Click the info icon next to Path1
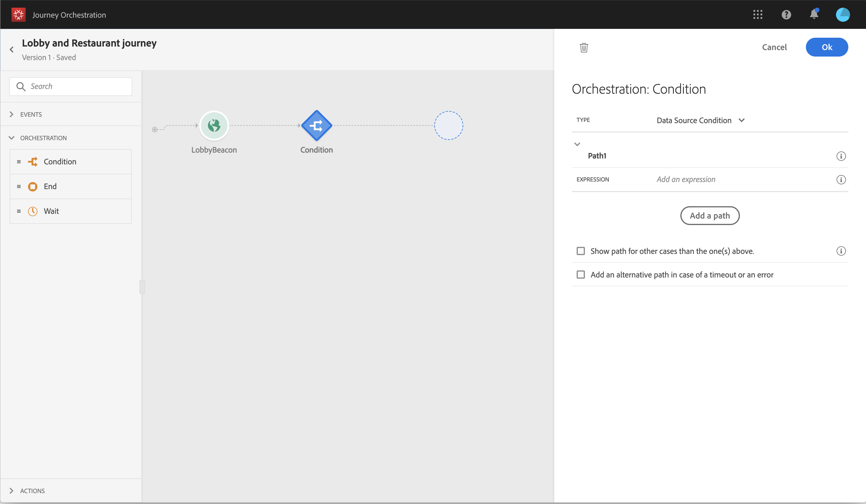 tap(841, 156)
